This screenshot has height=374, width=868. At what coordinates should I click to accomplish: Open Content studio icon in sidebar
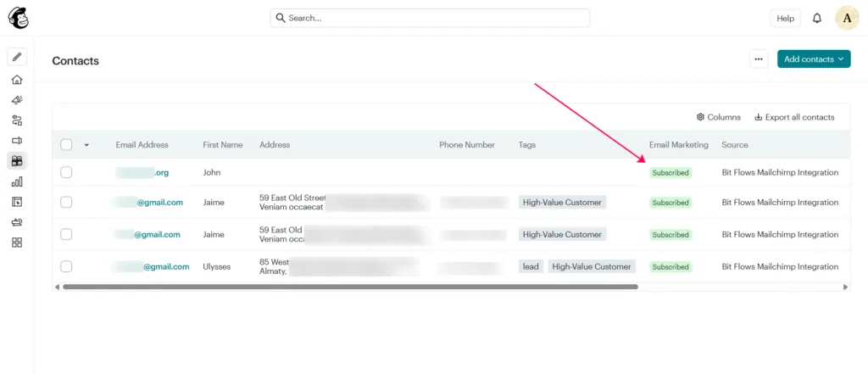(17, 222)
